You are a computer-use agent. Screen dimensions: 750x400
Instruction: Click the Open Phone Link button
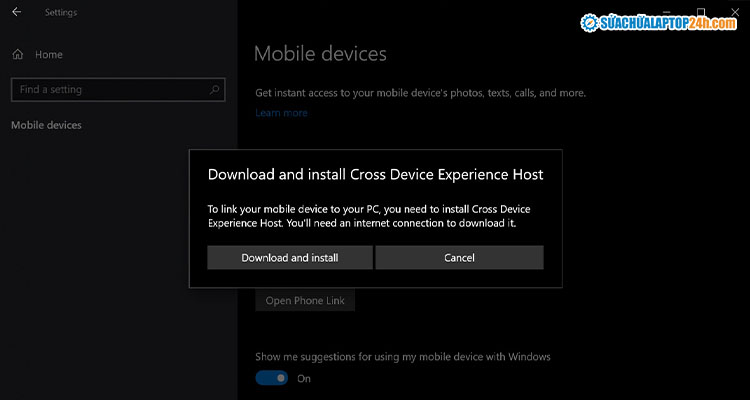pyautogui.click(x=304, y=301)
